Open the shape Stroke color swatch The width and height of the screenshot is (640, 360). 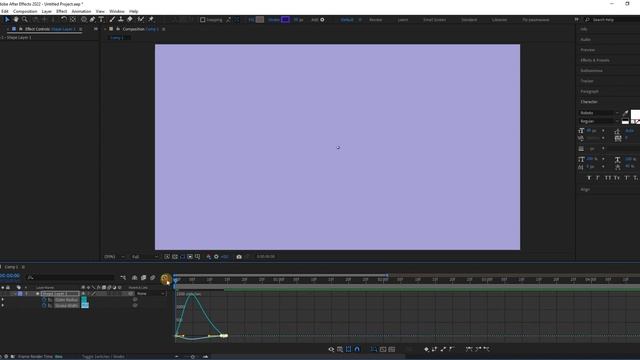pos(285,20)
